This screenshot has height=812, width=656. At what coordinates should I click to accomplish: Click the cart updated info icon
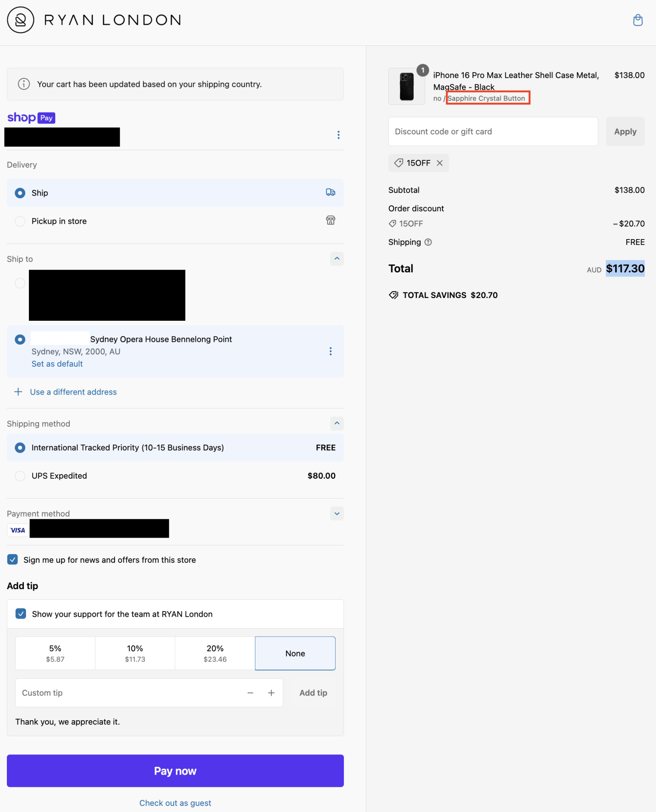[x=24, y=84]
